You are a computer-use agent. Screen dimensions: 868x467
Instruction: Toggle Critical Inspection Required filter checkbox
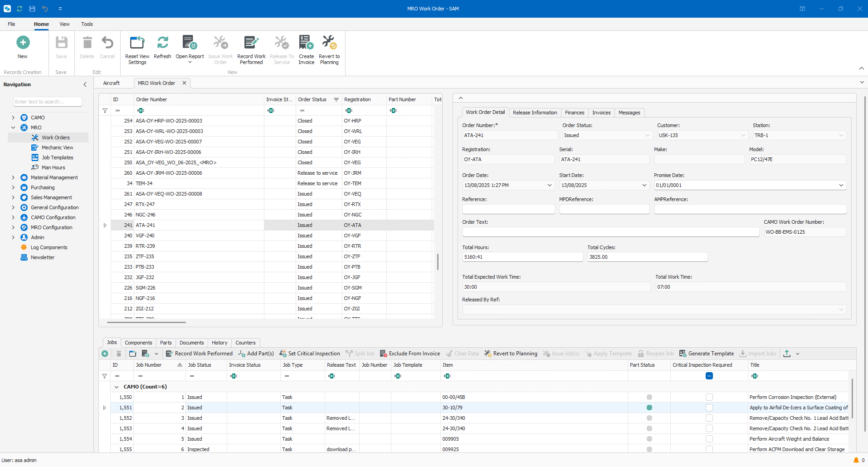tap(709, 376)
